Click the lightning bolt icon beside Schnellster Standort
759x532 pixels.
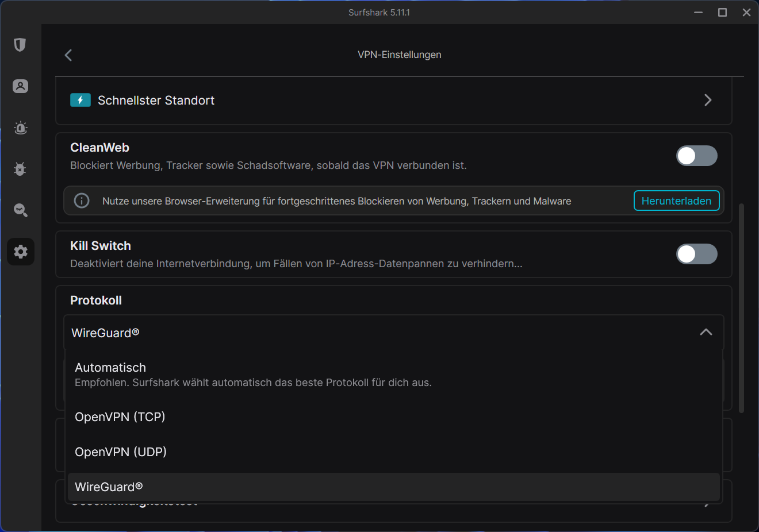(80, 101)
